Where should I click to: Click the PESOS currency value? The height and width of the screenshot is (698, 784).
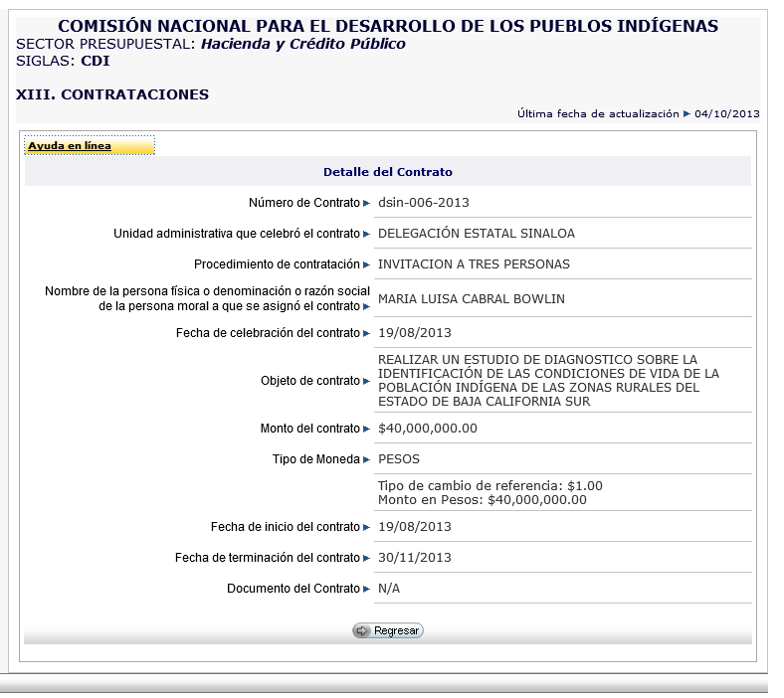pos(399,459)
